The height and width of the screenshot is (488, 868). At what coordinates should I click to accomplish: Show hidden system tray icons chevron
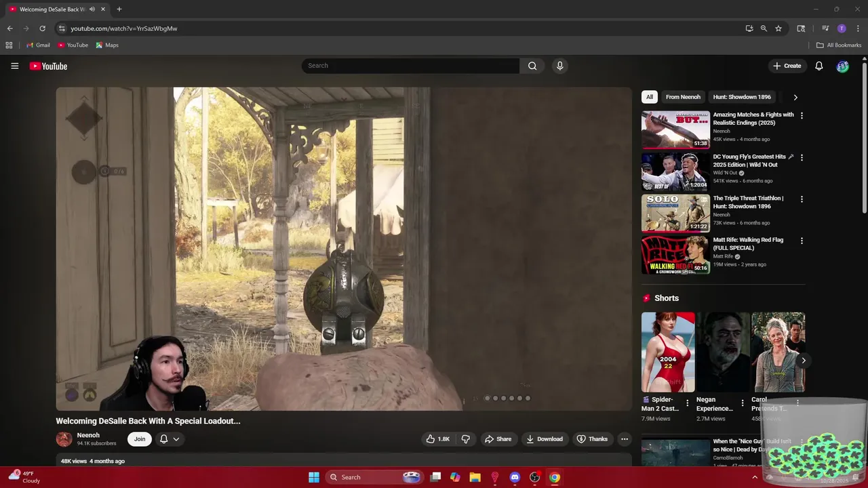755,477
